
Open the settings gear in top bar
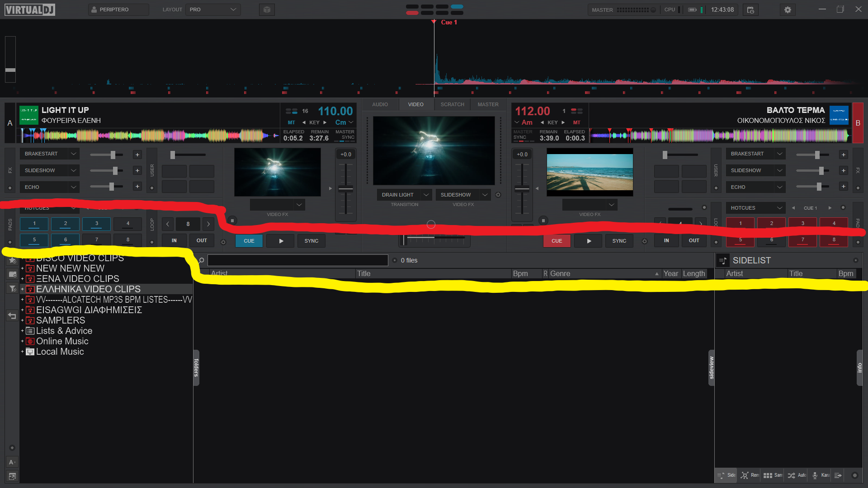pyautogui.click(x=788, y=9)
